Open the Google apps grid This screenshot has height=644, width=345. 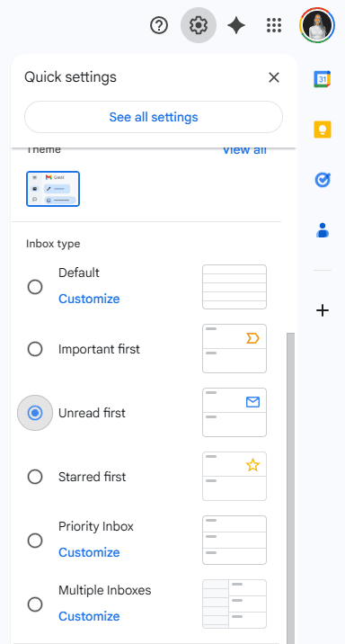pos(274,26)
